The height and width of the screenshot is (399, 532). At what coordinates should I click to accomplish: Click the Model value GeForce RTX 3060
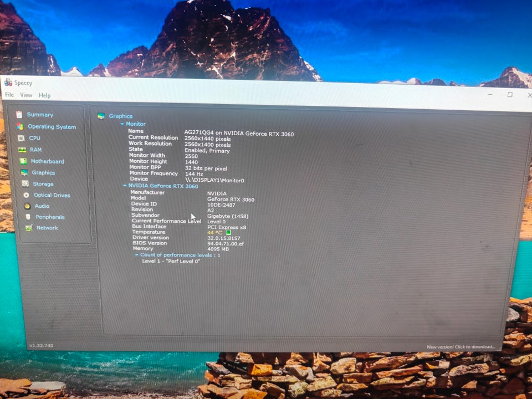231,199
